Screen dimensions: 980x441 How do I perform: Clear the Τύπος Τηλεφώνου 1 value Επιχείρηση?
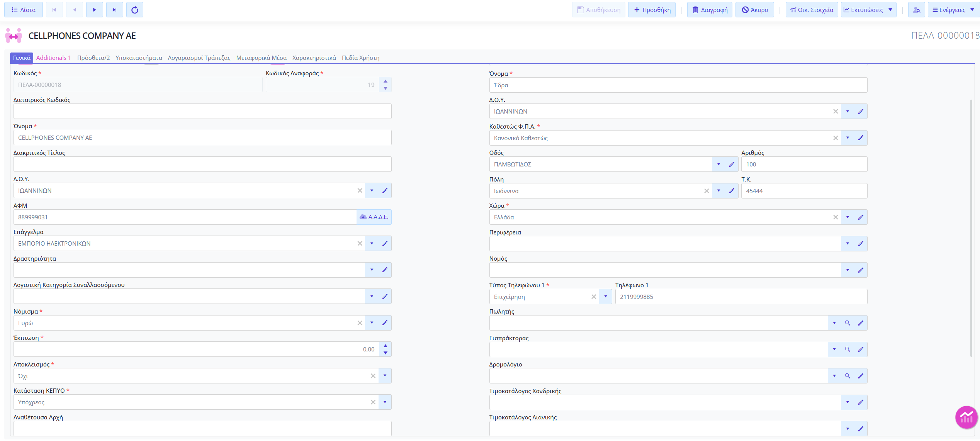(594, 297)
